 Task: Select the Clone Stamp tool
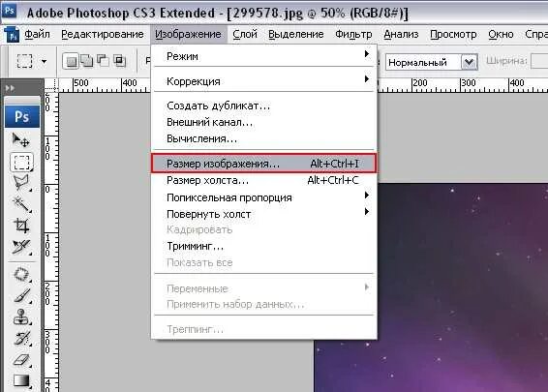click(x=21, y=317)
